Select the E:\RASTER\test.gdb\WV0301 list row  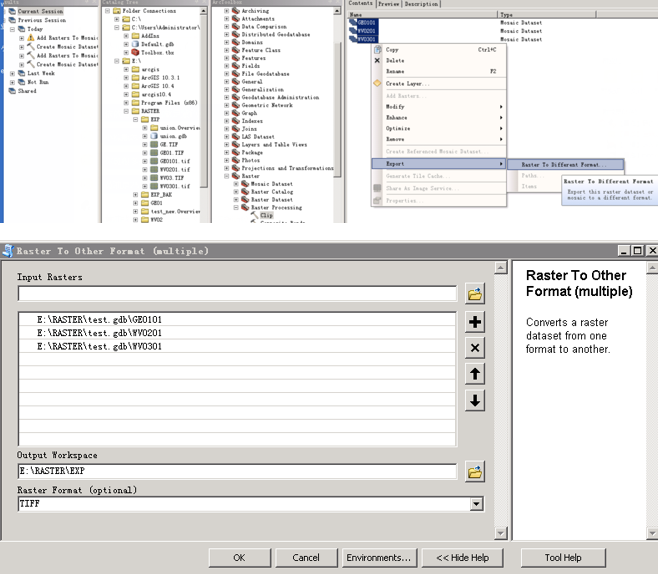pos(237,347)
